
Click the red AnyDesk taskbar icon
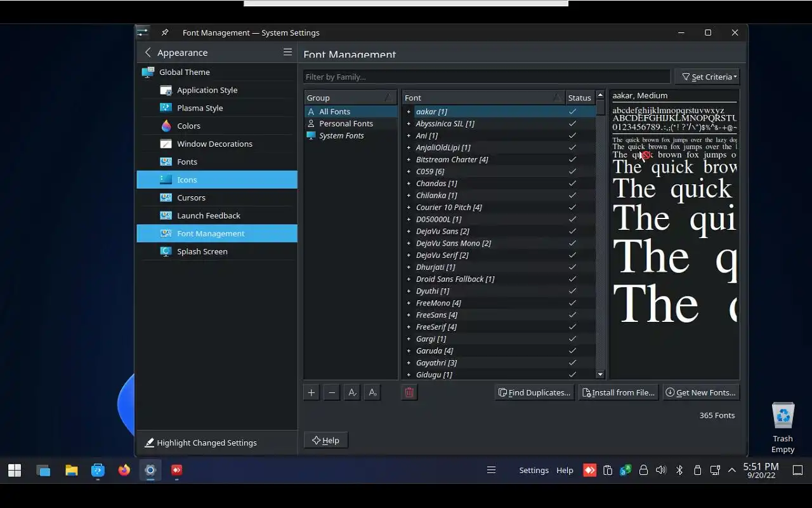click(176, 471)
